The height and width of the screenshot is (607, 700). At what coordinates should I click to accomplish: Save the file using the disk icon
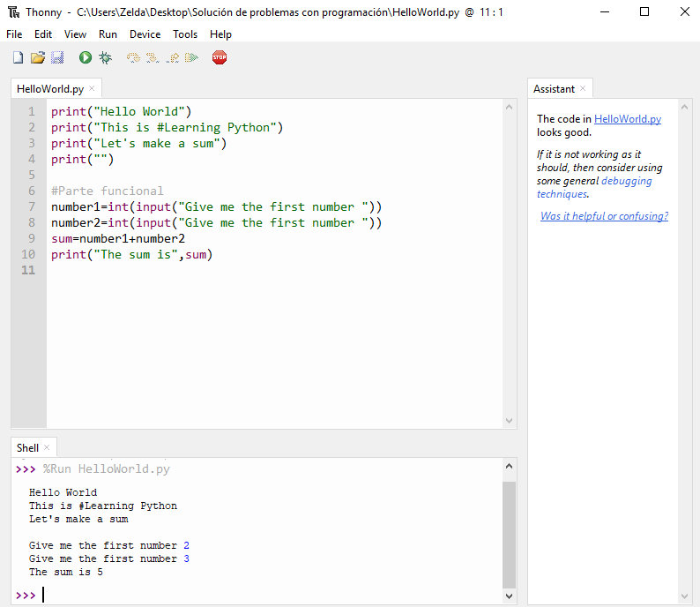point(56,57)
